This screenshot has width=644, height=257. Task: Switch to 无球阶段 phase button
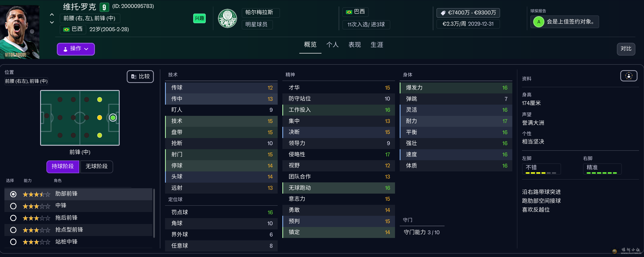[x=96, y=166]
